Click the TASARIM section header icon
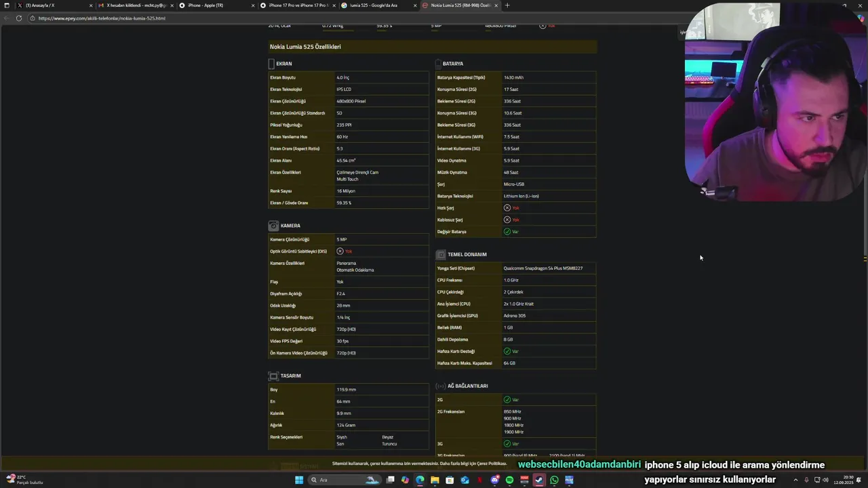Screen dimensions: 868x488 pos(273,376)
